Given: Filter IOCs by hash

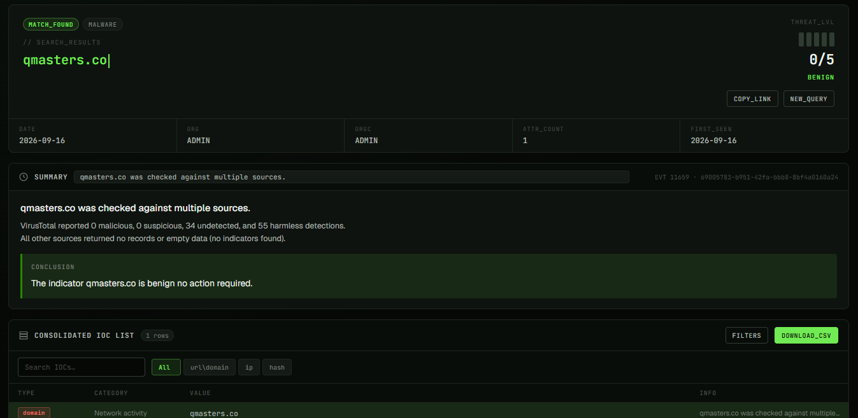Looking at the screenshot, I should [x=277, y=367].
